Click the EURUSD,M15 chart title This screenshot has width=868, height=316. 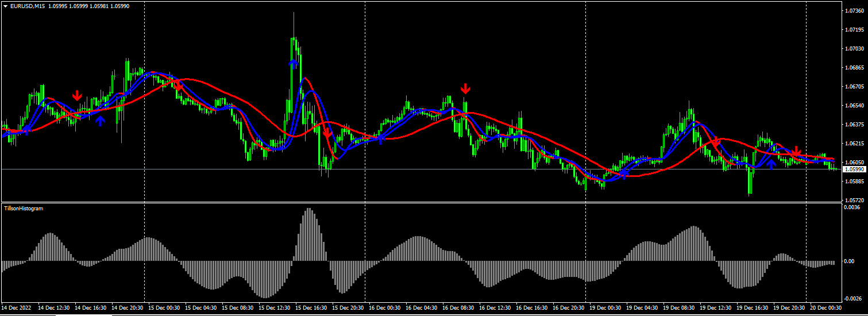pos(28,5)
